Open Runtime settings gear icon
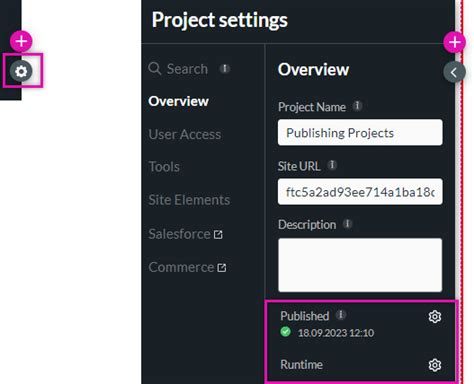The image size is (474, 384). click(x=435, y=365)
